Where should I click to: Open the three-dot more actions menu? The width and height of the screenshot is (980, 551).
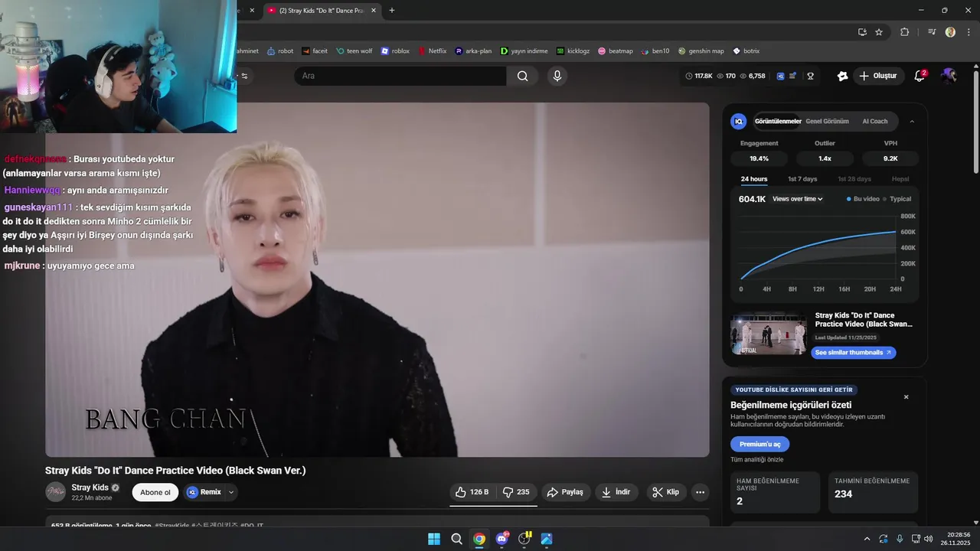coord(700,492)
